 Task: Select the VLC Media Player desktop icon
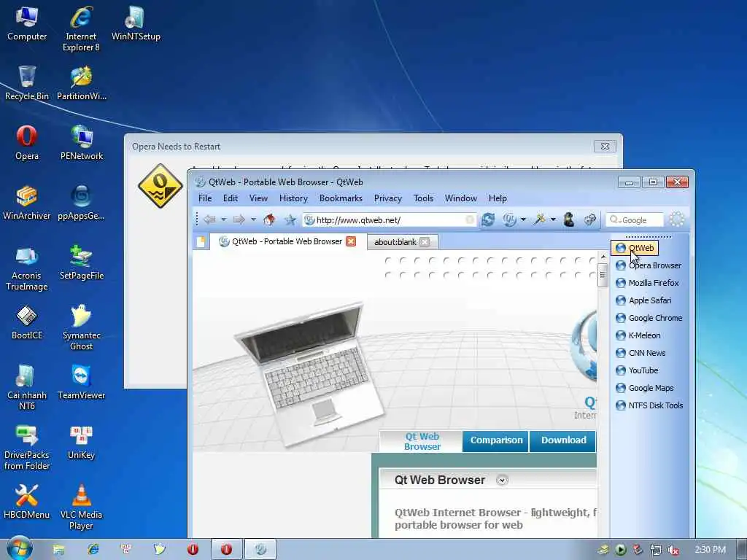tap(82, 507)
